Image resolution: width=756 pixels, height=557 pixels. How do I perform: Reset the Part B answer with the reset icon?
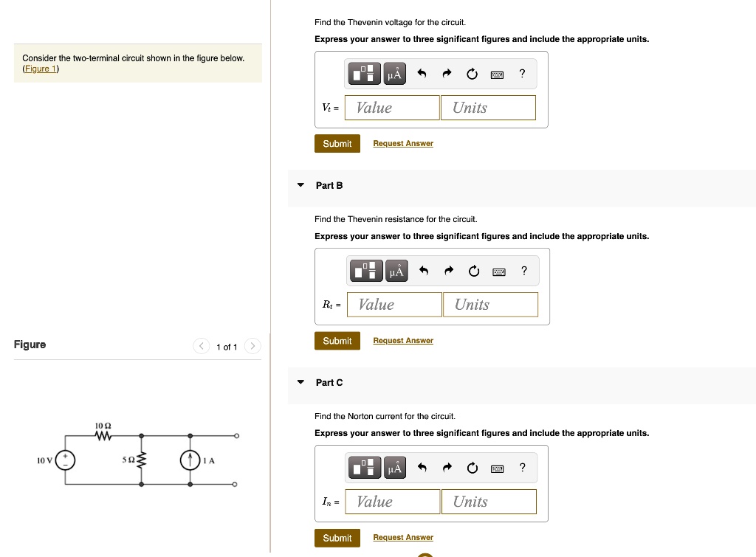tap(473, 271)
